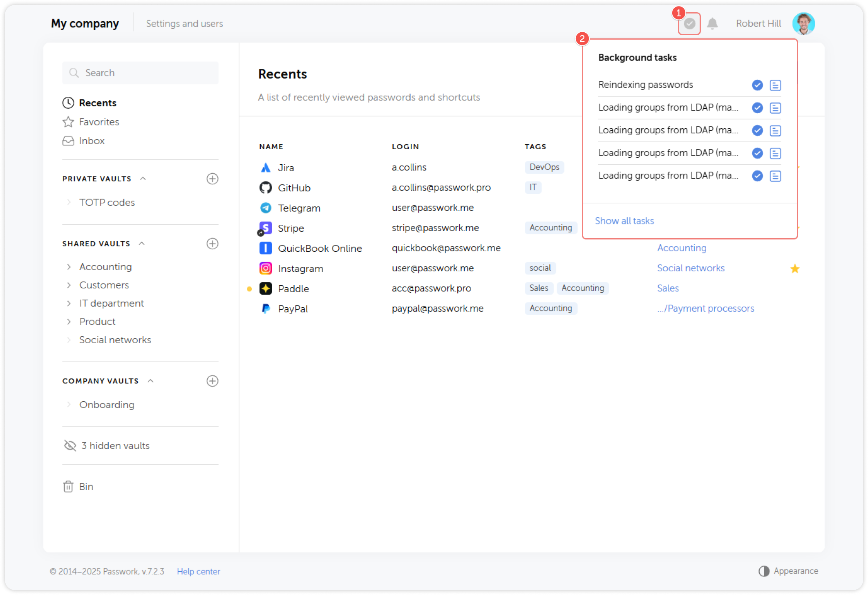Screen dimensions: 868x595
Task: Add a new company vault
Action: (x=212, y=381)
